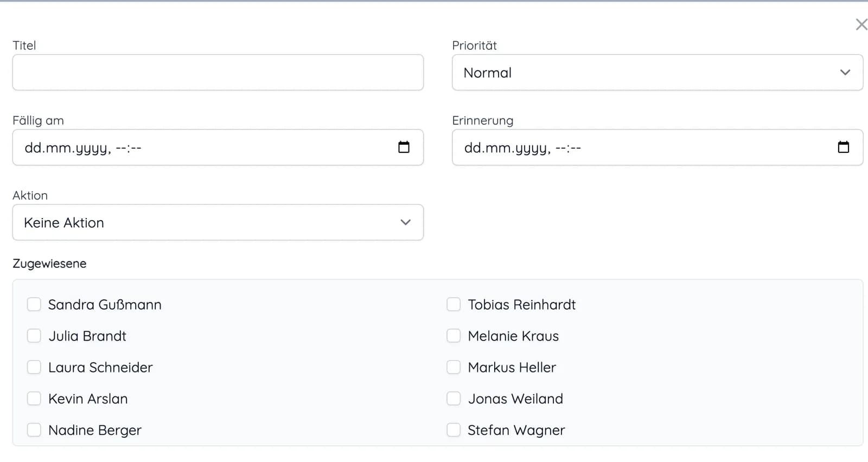
Task: Tick the Melanie Kraus checkbox
Action: 454,336
